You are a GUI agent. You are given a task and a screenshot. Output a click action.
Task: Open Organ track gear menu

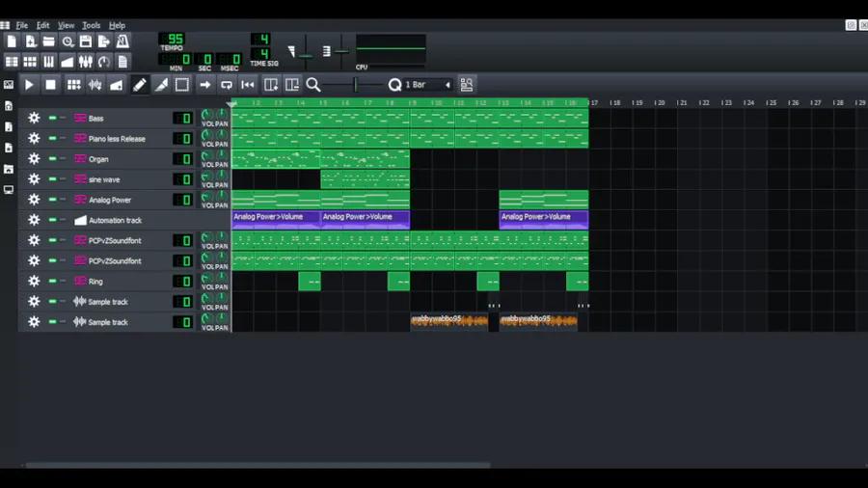pyautogui.click(x=34, y=159)
